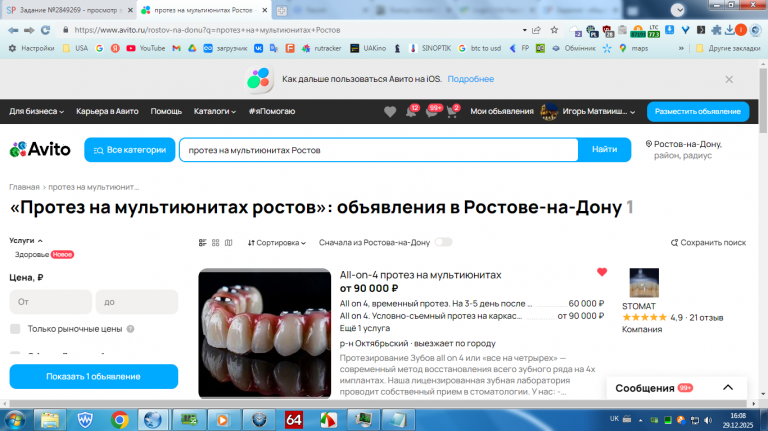Open File Explorer from taskbar
768x431 pixels.
[49, 420]
